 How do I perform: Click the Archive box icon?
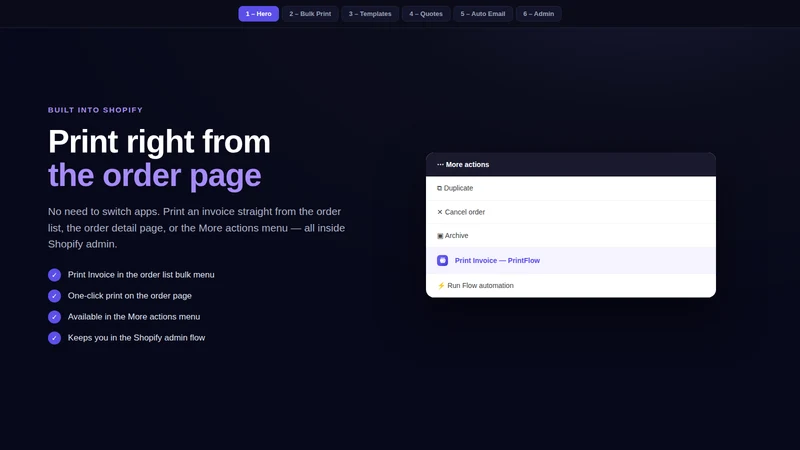tap(440, 236)
